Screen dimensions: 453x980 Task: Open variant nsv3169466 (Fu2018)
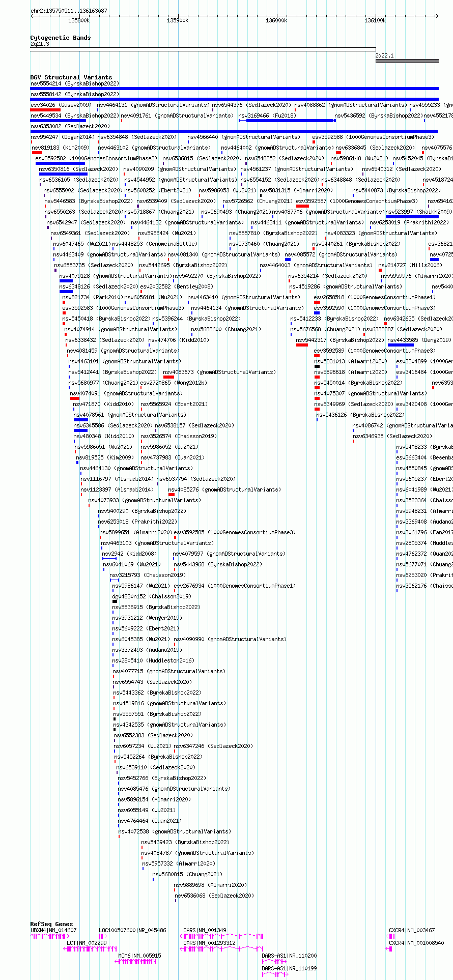287,121
